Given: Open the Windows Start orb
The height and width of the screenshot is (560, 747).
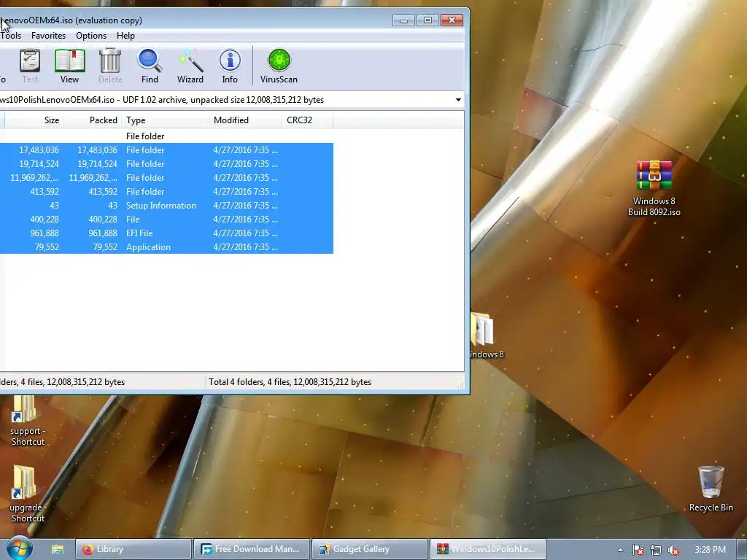Looking at the screenshot, I should 20,548.
